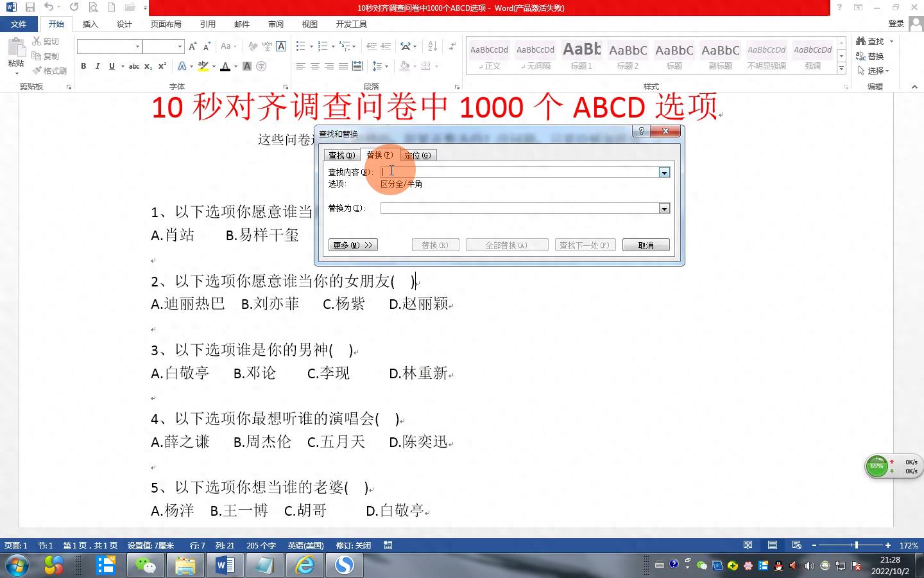Toggle bold formatting
The height and width of the screenshot is (578, 924).
click(x=83, y=66)
